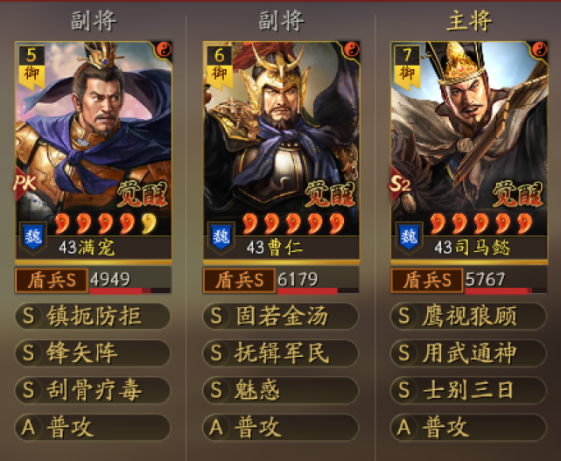Click the yin-yang icon on 司马懿's card
The image size is (561, 461).
(x=539, y=50)
